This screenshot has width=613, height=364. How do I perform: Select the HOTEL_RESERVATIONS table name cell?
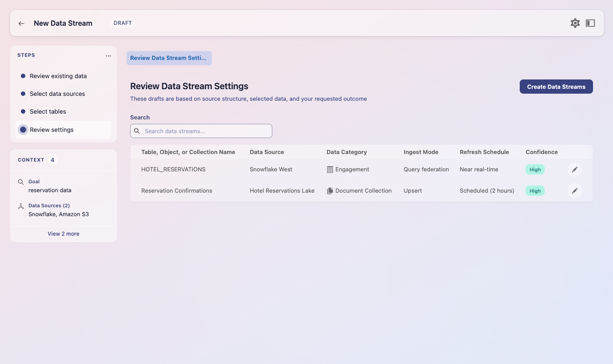coord(173,170)
